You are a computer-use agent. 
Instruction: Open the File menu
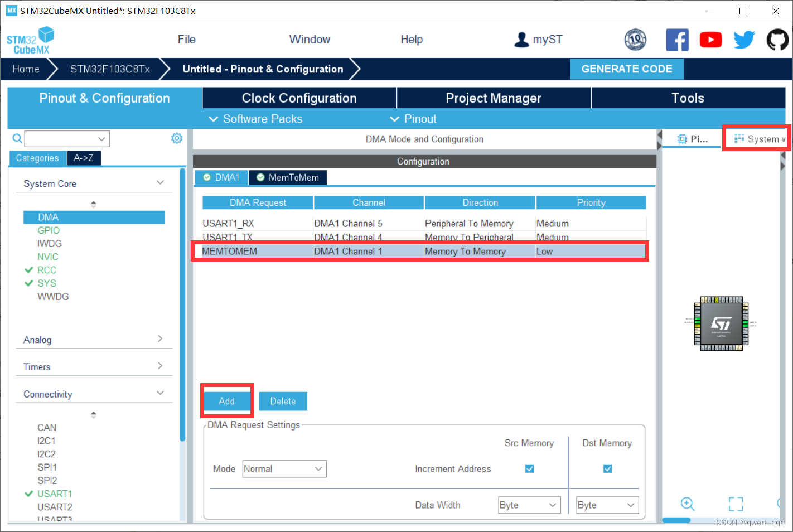coord(187,40)
